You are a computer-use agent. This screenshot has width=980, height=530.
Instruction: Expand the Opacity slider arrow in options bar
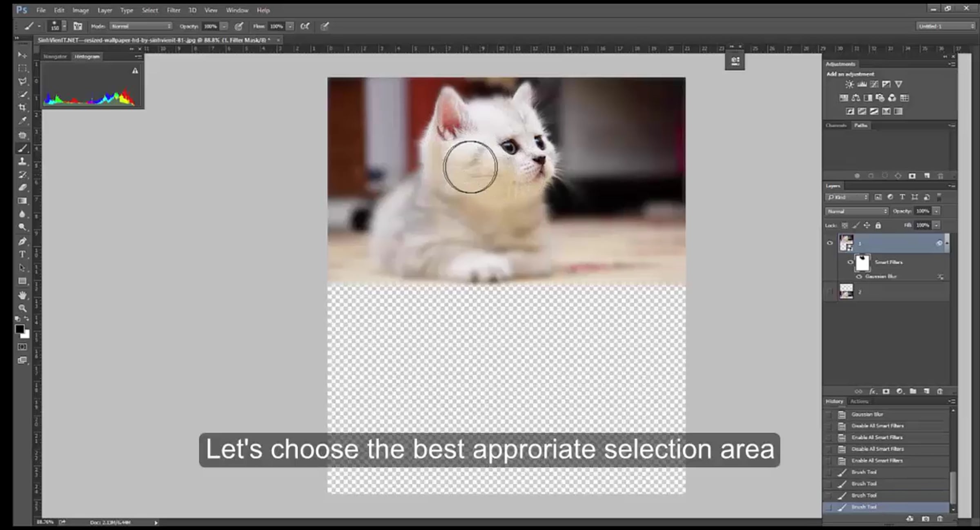(224, 26)
